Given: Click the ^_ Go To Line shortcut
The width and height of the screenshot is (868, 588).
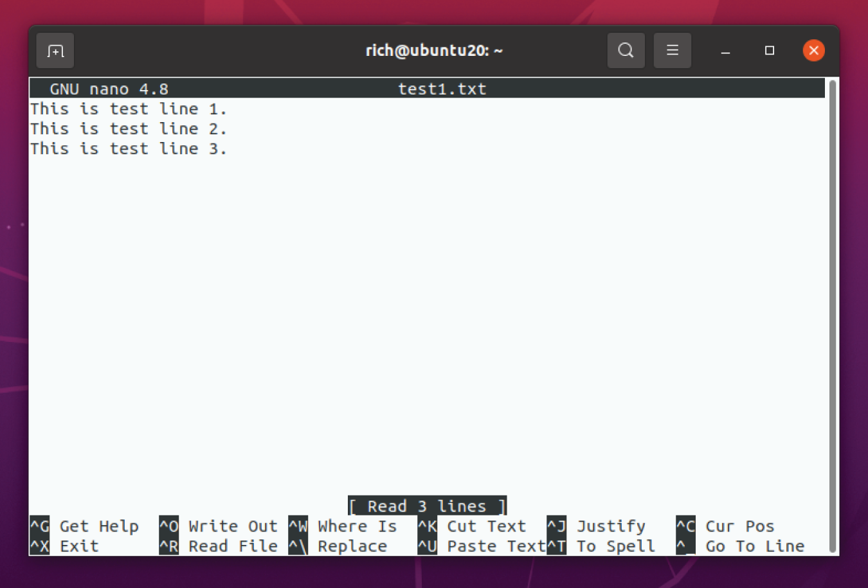Looking at the screenshot, I should click(741, 546).
